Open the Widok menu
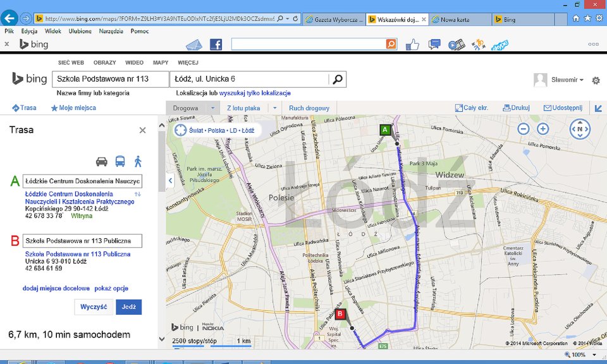Image resolution: width=607 pixels, height=364 pixels. tap(53, 32)
